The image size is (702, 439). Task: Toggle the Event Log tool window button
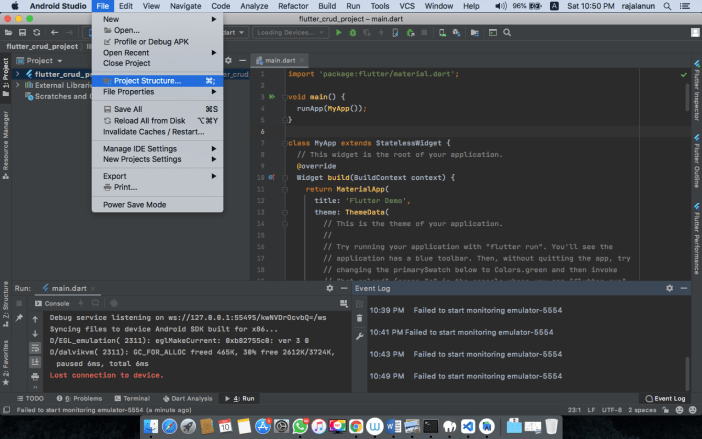(665, 398)
